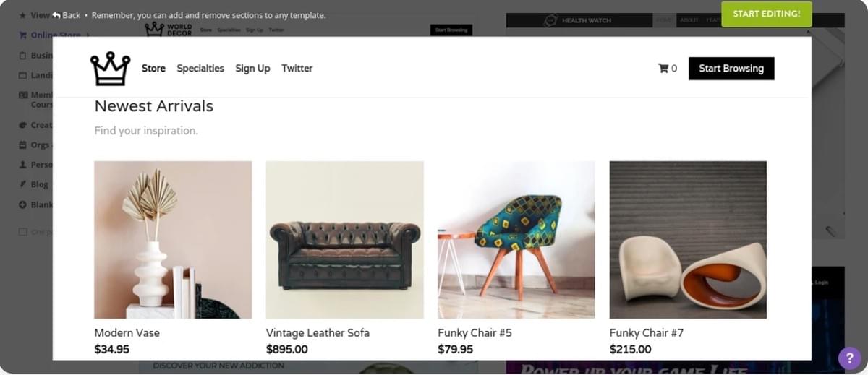Click the star icon beside View
Viewport: 868px width, 375px height.
22,15
